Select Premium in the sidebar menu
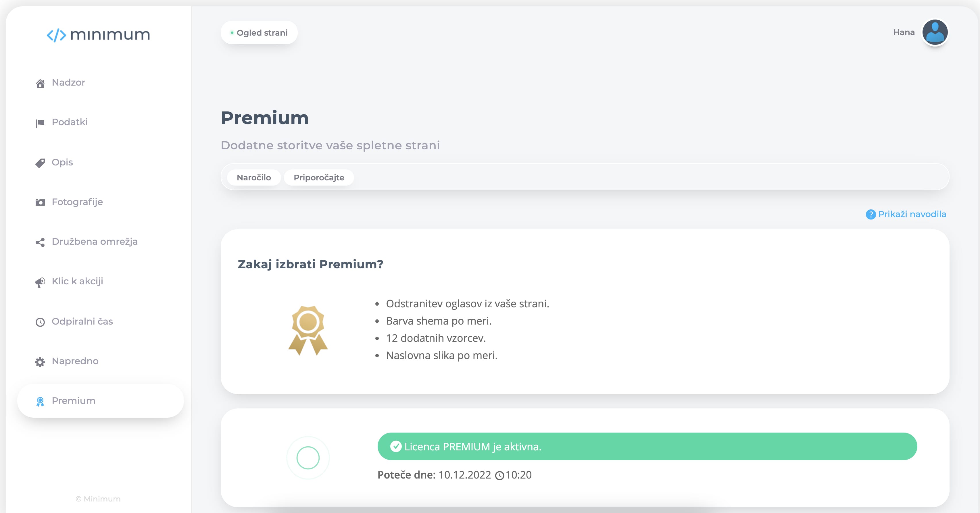Image resolution: width=980 pixels, height=513 pixels. [100, 401]
